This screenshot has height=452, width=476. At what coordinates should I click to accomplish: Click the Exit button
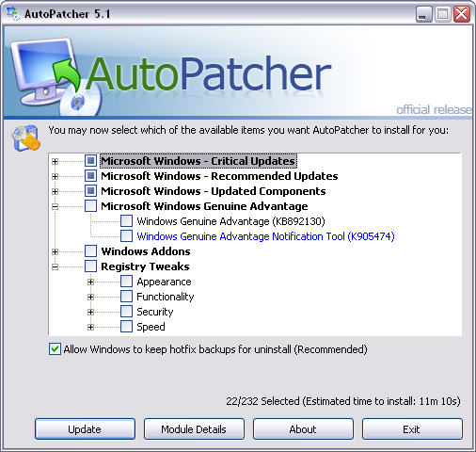coord(412,429)
